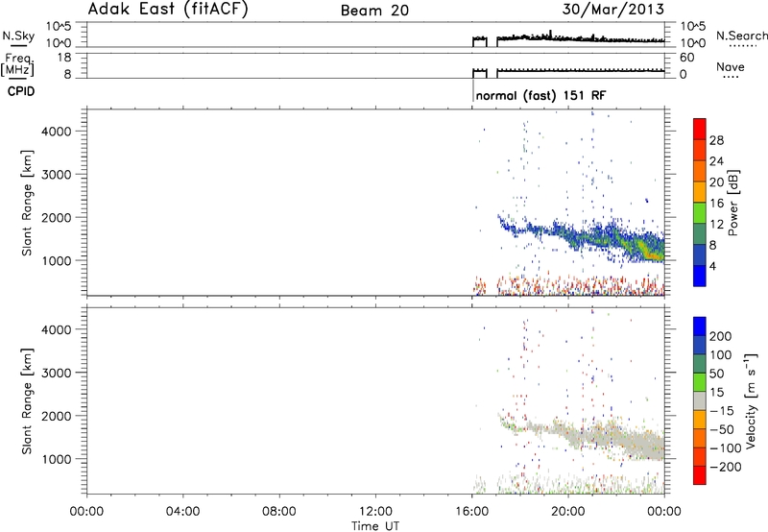Click the '4000' tick in the power panel
This screenshot has width=768, height=532.
tap(56, 132)
